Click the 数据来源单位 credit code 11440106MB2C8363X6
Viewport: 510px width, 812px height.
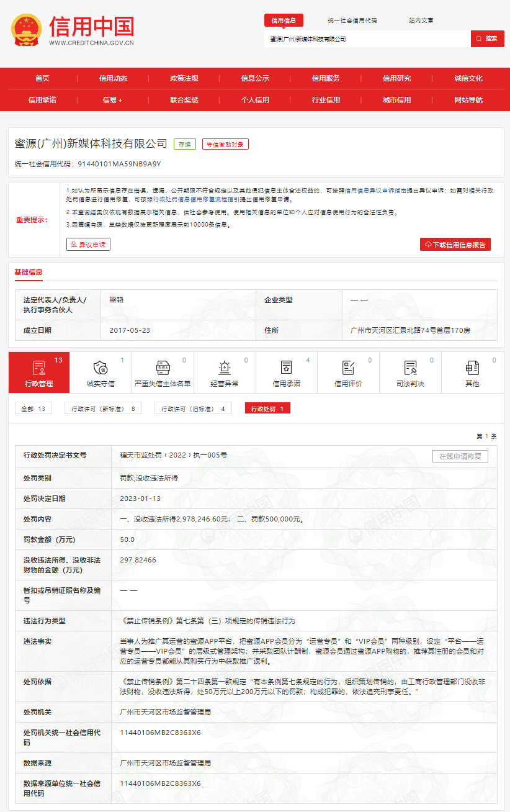pos(160,783)
